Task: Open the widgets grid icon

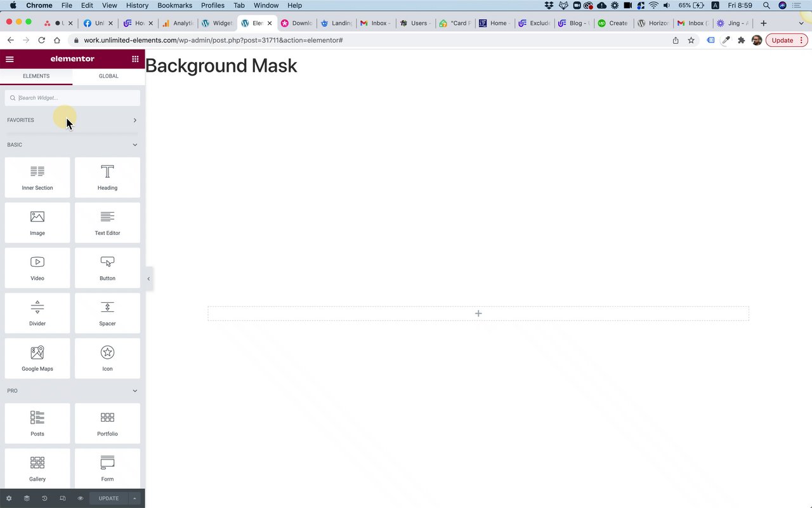Action: click(135, 59)
